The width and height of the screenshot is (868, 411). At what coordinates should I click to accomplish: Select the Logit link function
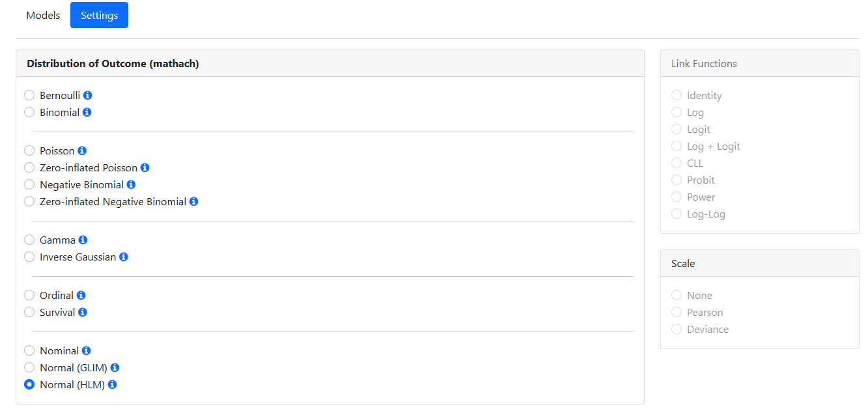[677, 130]
